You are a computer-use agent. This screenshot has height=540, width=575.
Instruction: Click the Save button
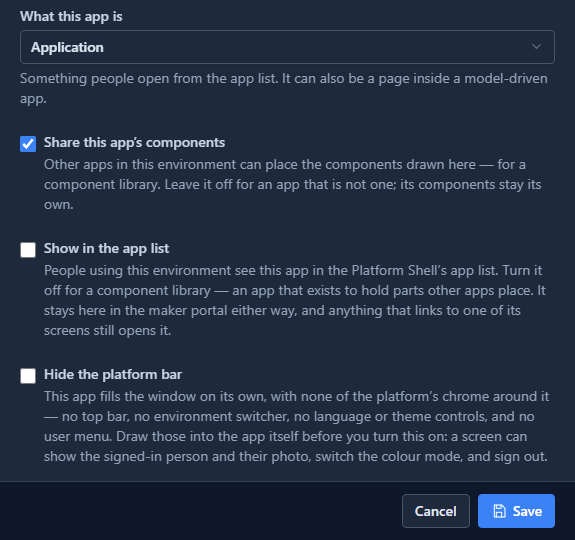coord(516,511)
